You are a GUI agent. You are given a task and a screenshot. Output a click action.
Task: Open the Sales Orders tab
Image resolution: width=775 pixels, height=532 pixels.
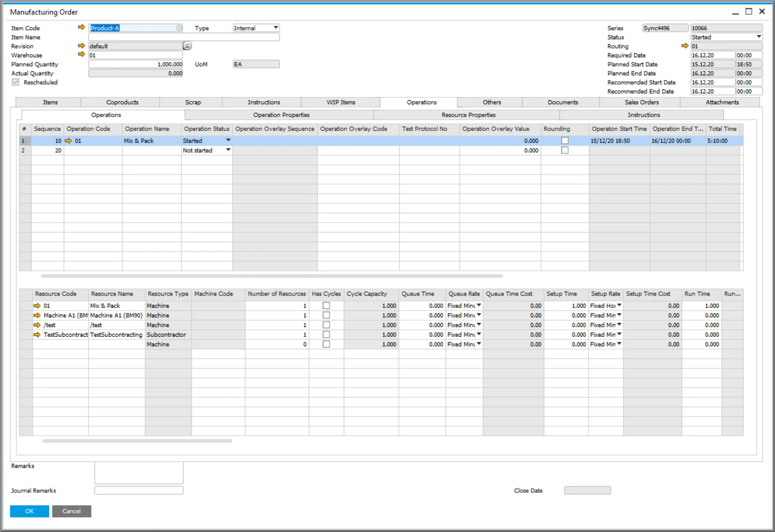point(641,102)
